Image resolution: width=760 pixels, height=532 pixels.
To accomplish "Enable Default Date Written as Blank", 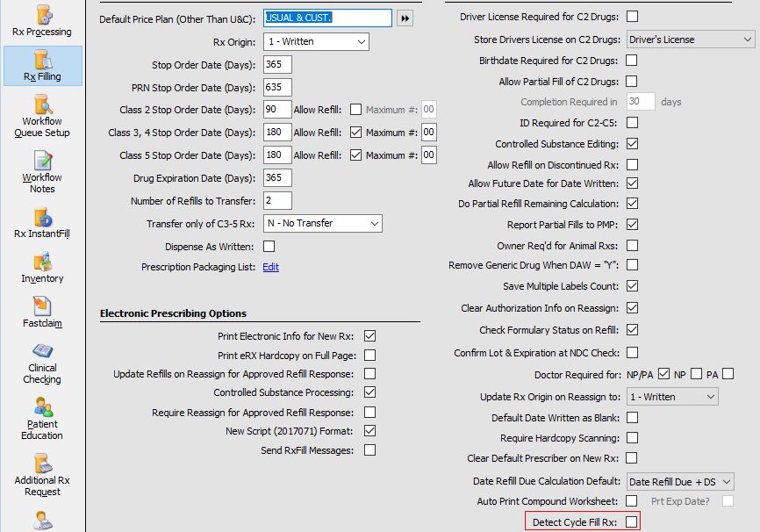I will tap(632, 418).
